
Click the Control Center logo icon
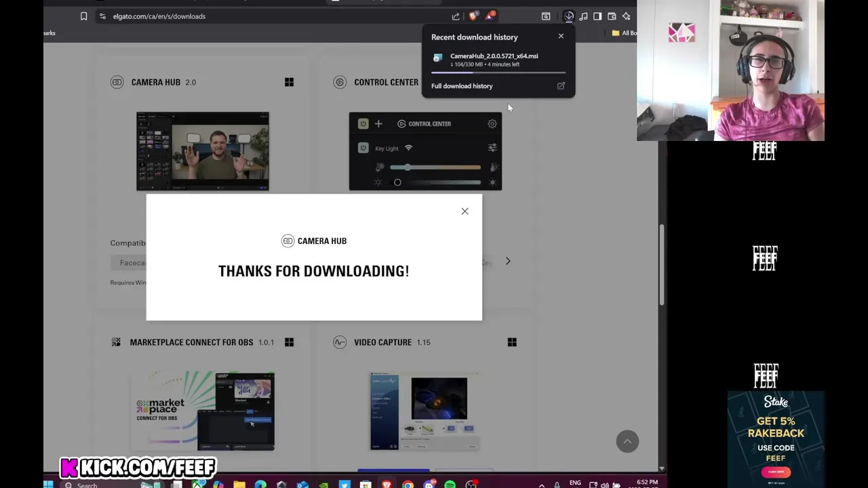click(340, 82)
